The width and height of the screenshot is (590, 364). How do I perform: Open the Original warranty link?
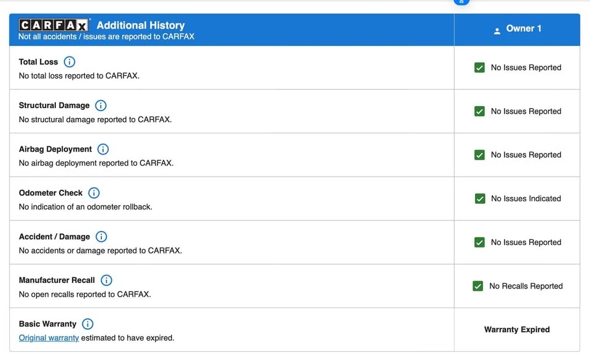tap(49, 338)
